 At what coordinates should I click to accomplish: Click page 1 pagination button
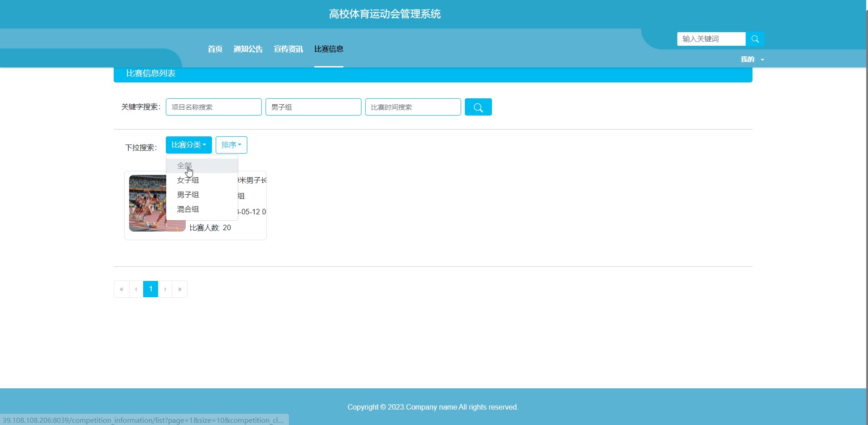click(150, 289)
